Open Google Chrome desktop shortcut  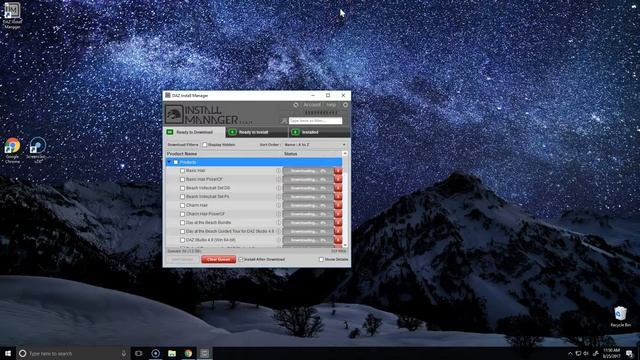(x=12, y=151)
